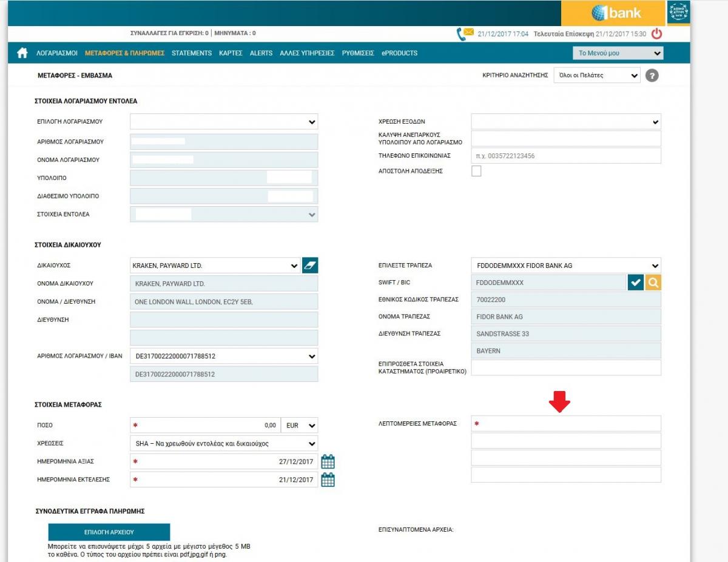Screen dimensions: 728x562
Task: Open the ΛΟΓΑΡΙΑΣΜΟΙ menu
Action: (57, 53)
